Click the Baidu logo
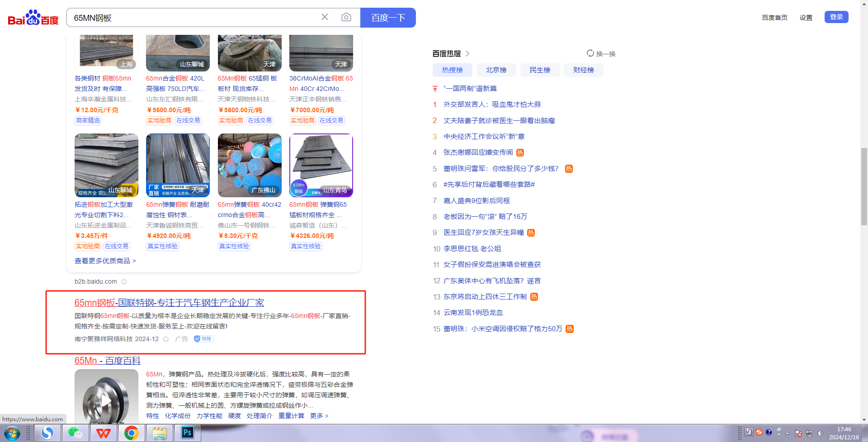Screen dimensions: 868x442 pyautogui.click(x=33, y=18)
